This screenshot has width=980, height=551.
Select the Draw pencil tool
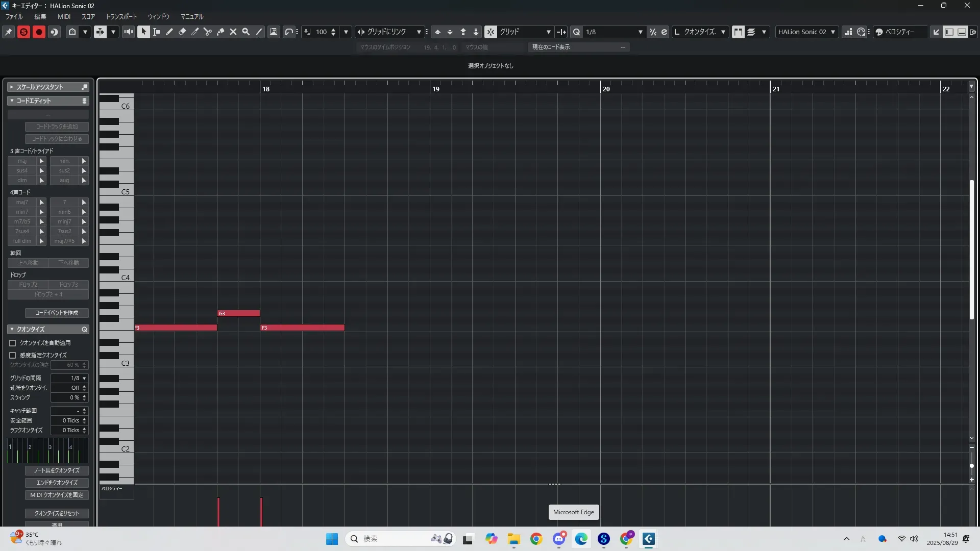click(169, 32)
